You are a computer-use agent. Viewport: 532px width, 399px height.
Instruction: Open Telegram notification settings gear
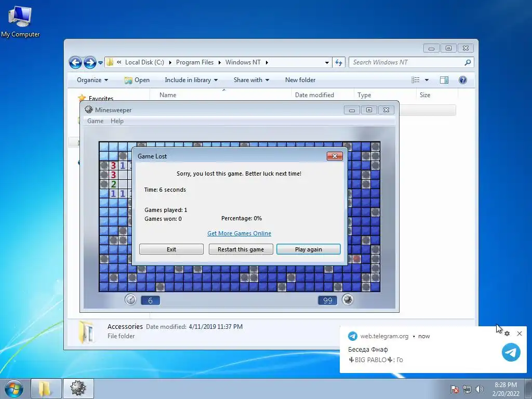pyautogui.click(x=507, y=334)
